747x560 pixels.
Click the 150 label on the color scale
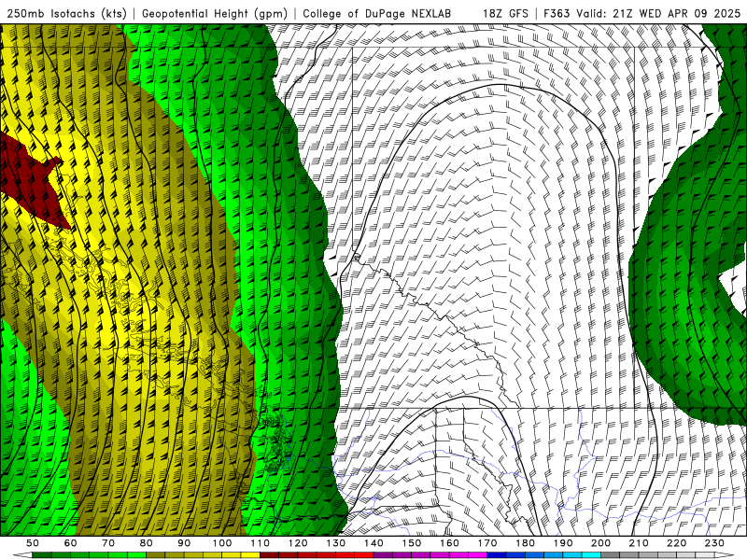(x=412, y=543)
